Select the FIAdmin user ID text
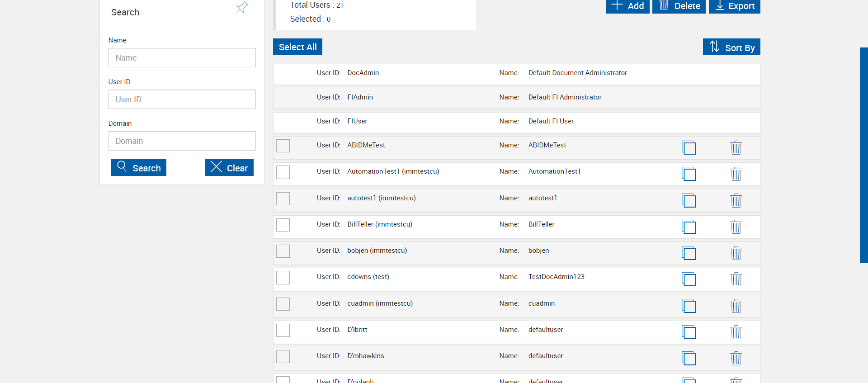Viewport: 868px width, 383px height. point(360,97)
